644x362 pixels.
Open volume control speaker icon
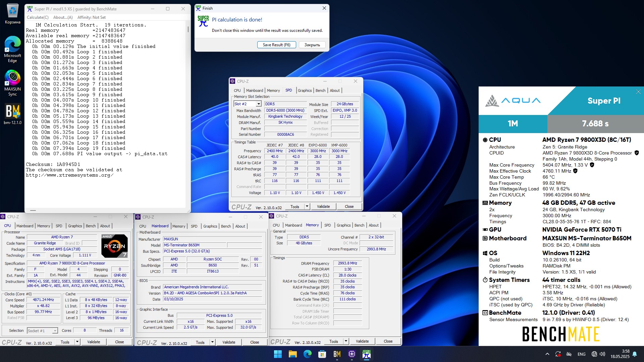tap(602, 354)
